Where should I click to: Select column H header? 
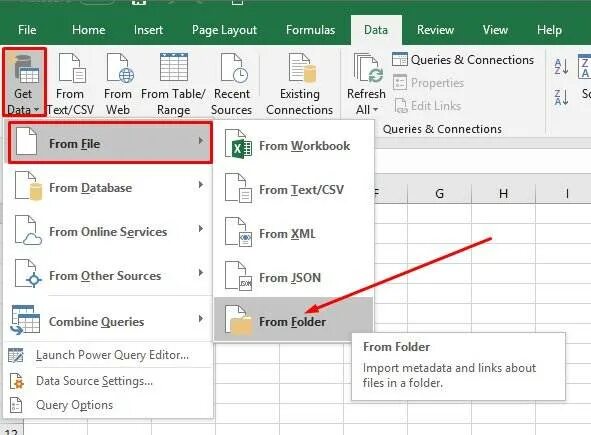503,194
